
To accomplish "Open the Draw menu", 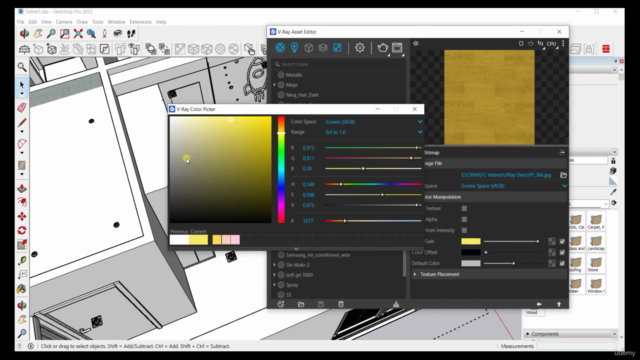I will tap(82, 22).
